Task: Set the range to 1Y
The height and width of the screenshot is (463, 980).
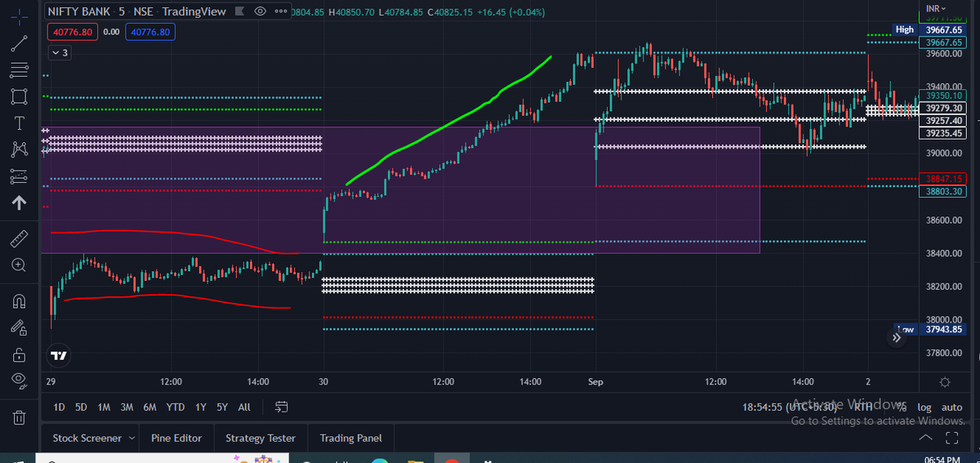Action: click(x=200, y=407)
